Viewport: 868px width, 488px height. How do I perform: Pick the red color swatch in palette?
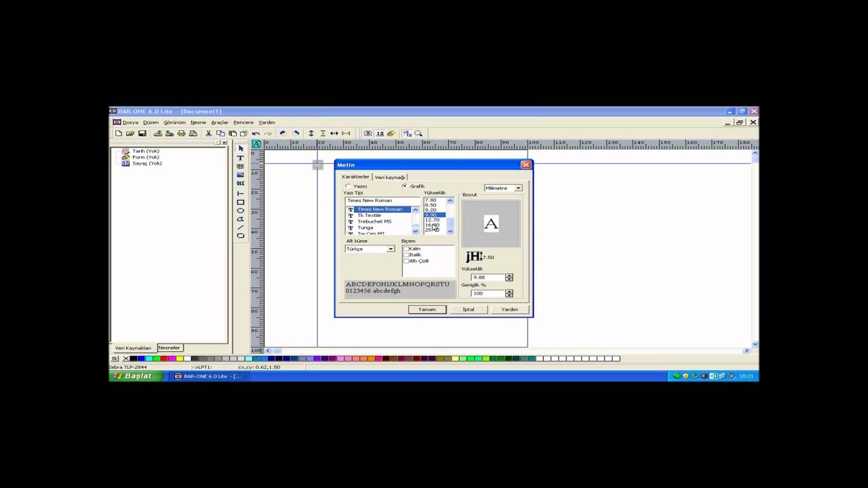(164, 359)
